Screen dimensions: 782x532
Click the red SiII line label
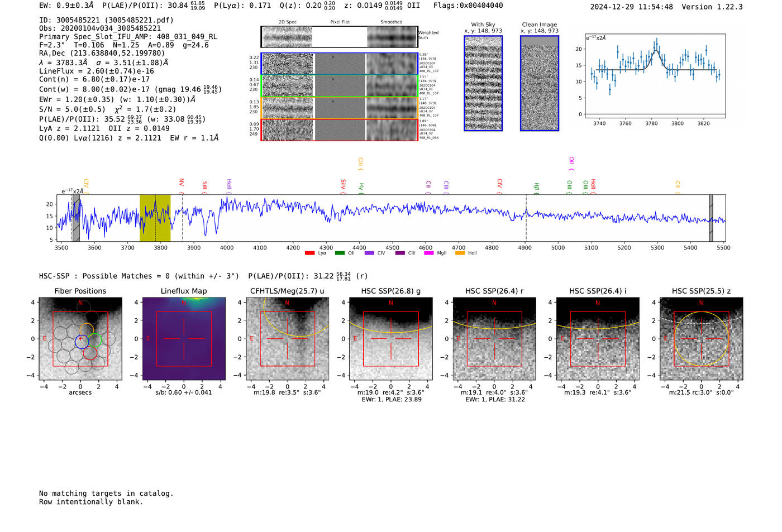205,187
